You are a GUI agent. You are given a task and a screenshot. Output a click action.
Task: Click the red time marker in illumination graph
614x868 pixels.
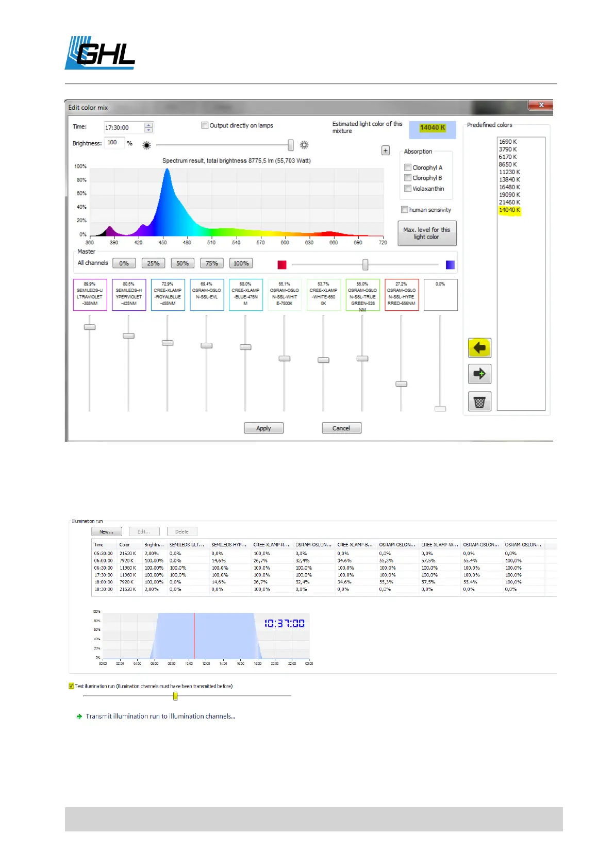pos(194,636)
